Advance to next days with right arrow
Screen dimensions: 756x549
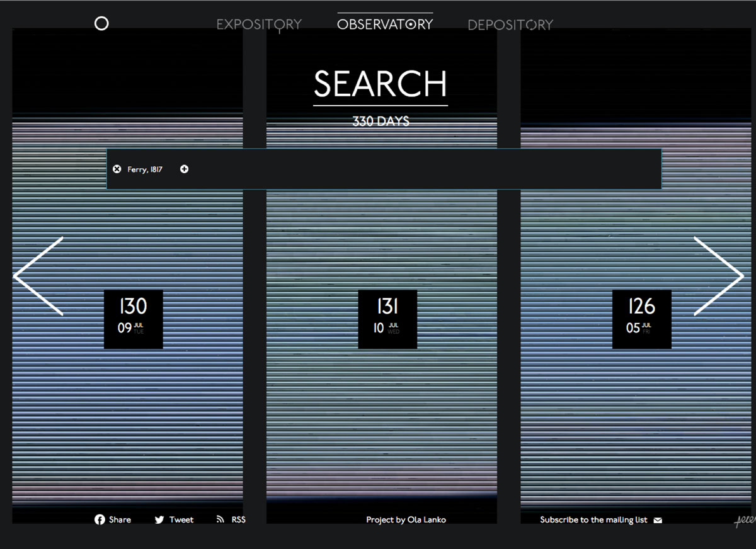[718, 276]
